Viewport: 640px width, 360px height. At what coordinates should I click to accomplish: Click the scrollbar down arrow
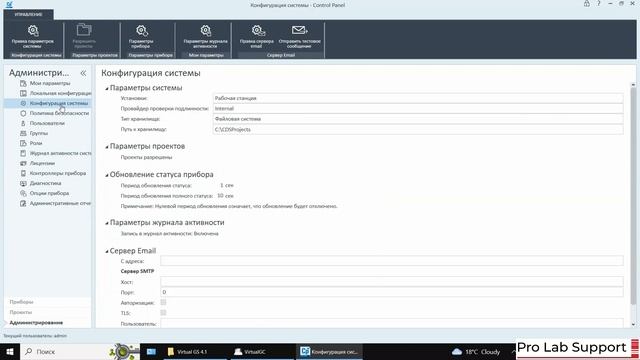[x=633, y=324]
